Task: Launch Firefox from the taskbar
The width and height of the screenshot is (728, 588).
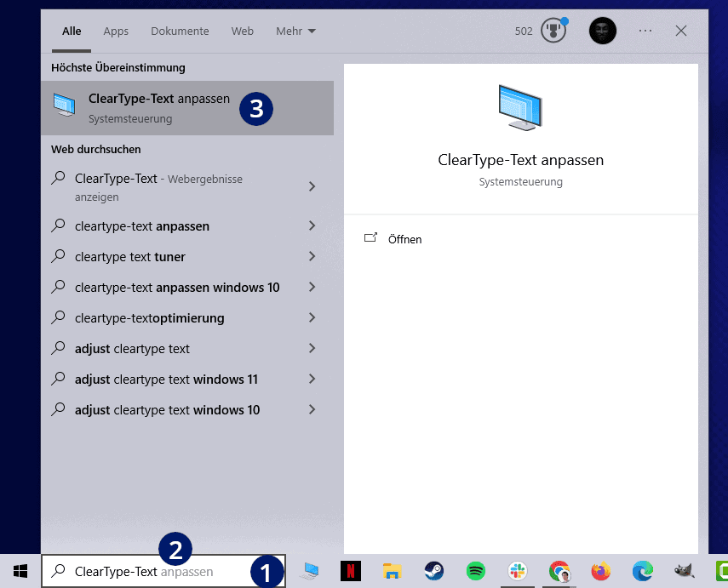Action: [601, 571]
